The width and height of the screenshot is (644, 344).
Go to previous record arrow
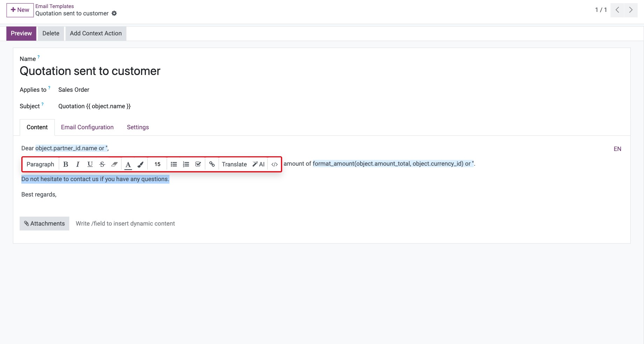pyautogui.click(x=617, y=10)
